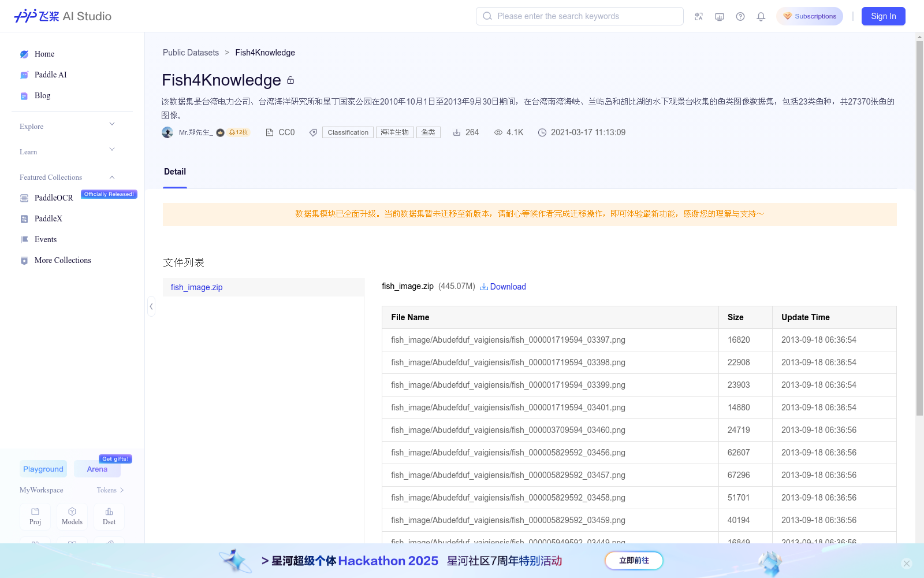The height and width of the screenshot is (578, 924).
Task: Expand the Learn sidebar section
Action: click(x=112, y=150)
